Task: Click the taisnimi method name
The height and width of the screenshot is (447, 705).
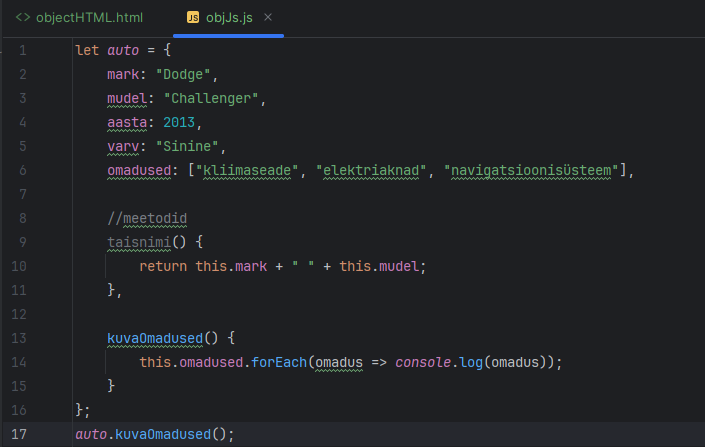Action: [x=139, y=242]
